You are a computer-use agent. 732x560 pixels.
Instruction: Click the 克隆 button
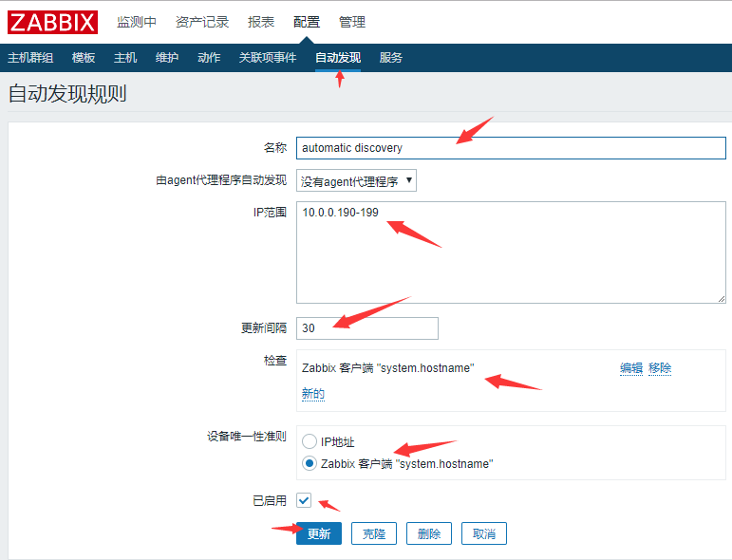374,533
